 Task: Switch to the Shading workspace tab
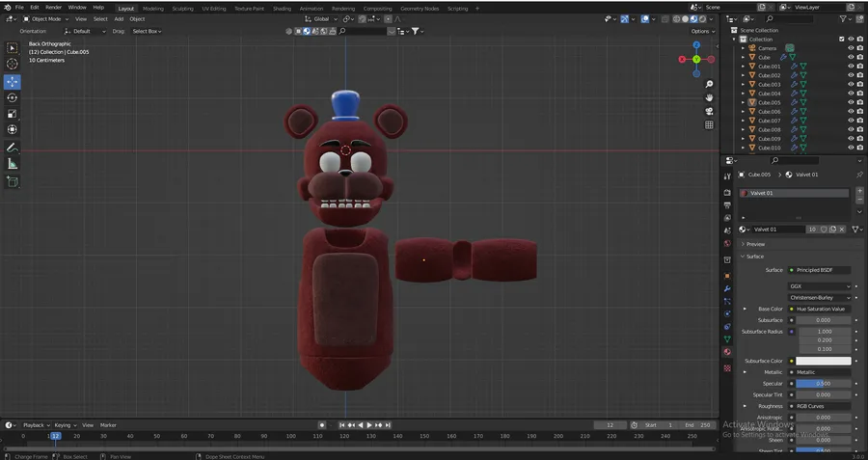[282, 9]
